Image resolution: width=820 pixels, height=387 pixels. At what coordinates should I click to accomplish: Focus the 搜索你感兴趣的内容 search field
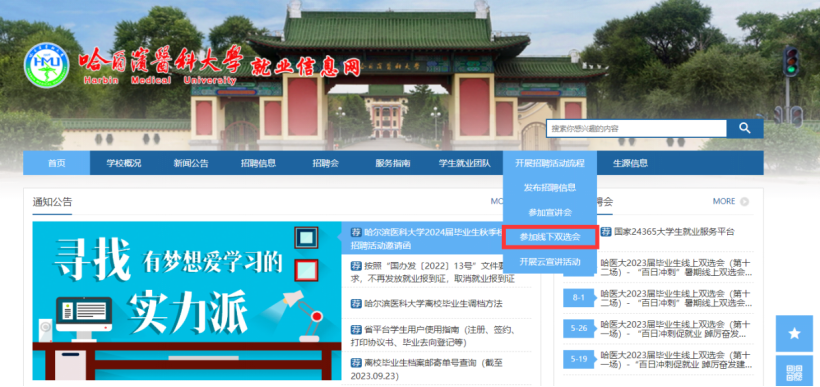click(636, 128)
